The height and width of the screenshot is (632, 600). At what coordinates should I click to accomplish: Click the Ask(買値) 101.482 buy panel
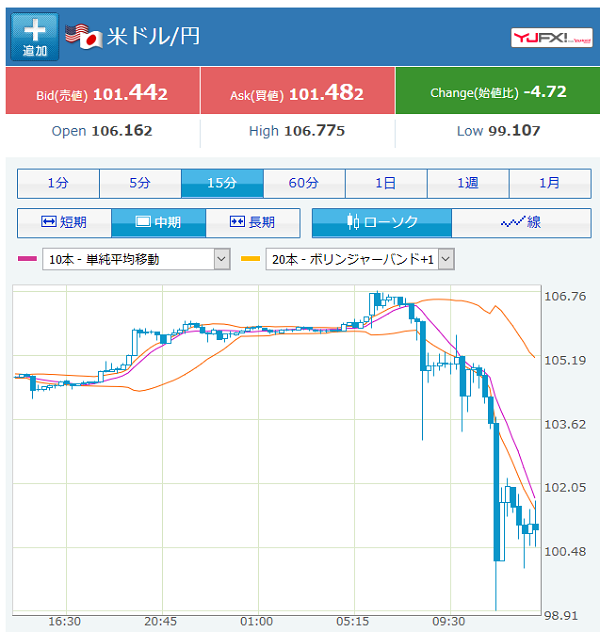(x=297, y=93)
